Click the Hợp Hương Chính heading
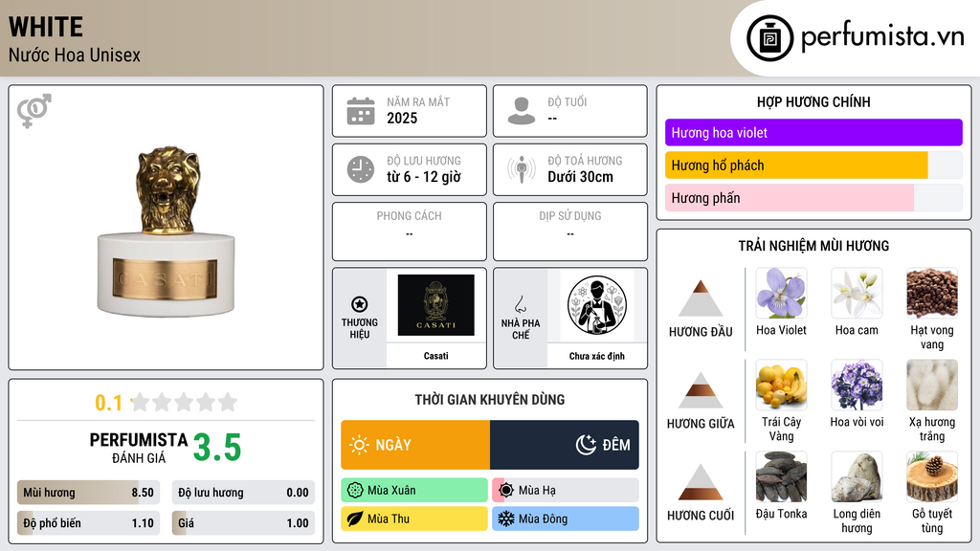This screenshot has width=980, height=551. tap(813, 102)
